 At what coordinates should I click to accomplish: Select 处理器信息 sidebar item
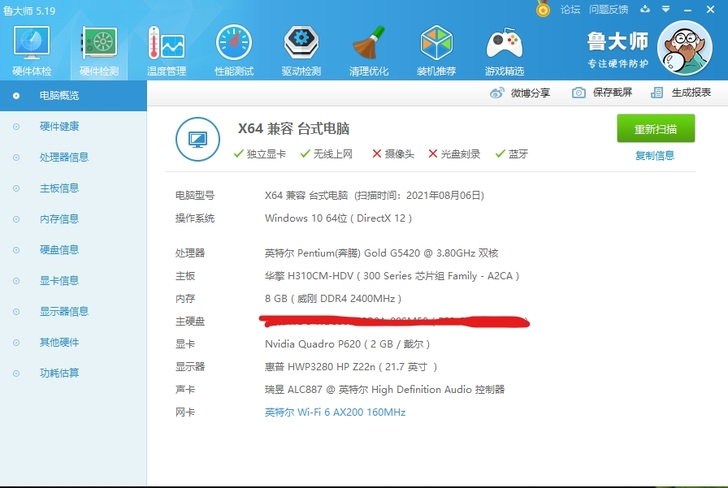(x=73, y=157)
